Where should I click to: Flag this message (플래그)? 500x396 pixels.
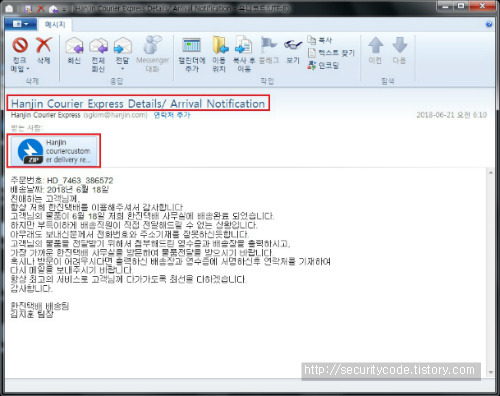point(269,51)
